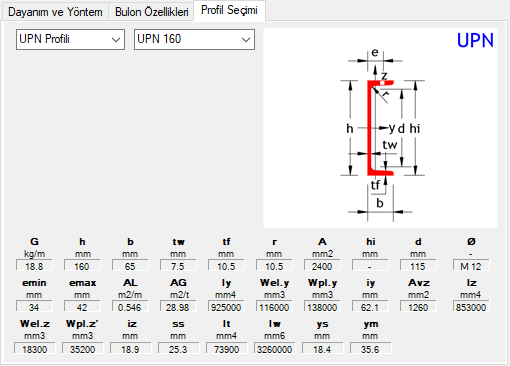Select the Iy field value 925000
Viewport: 510px width, 366px height.
point(226,307)
